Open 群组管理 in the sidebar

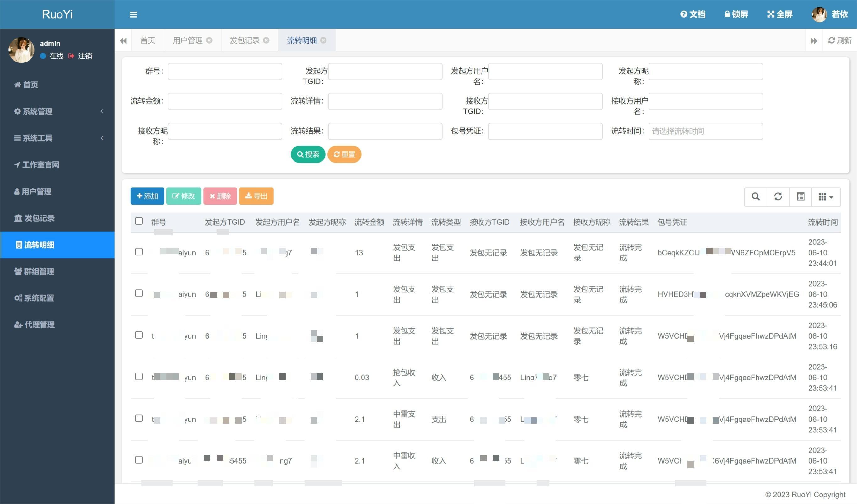39,271
